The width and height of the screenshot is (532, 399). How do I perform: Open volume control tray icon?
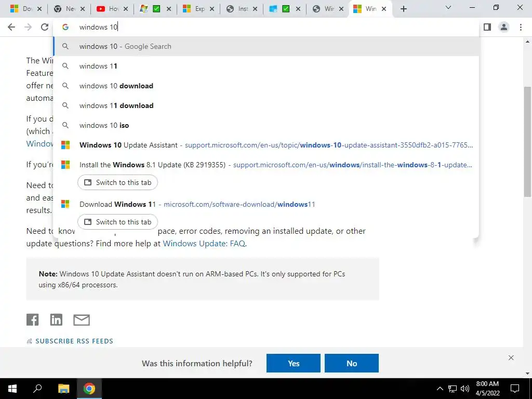(x=465, y=389)
